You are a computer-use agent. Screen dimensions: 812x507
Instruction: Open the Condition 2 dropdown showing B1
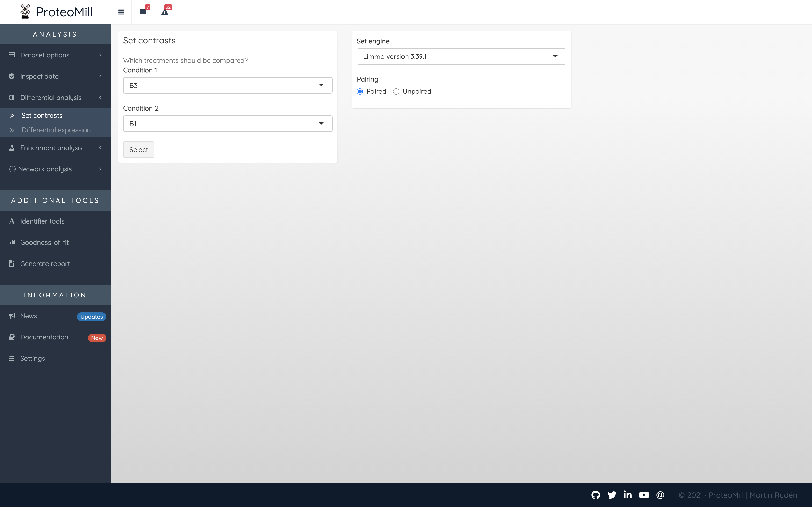tap(227, 124)
